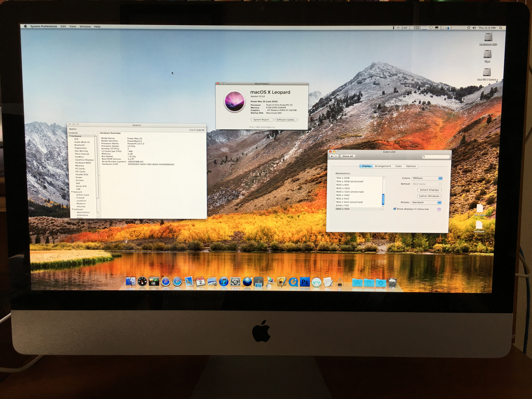Open Safari from the Dock

177,281
